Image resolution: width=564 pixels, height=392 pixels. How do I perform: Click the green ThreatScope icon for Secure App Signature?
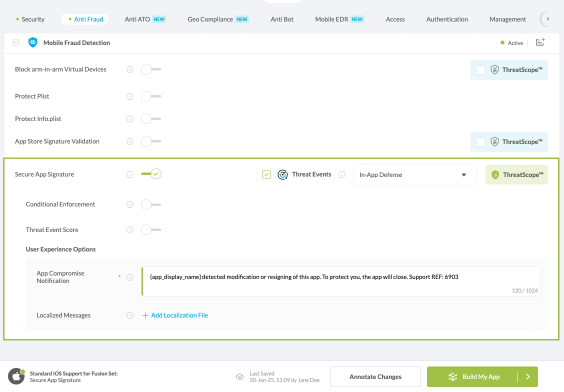pos(494,174)
